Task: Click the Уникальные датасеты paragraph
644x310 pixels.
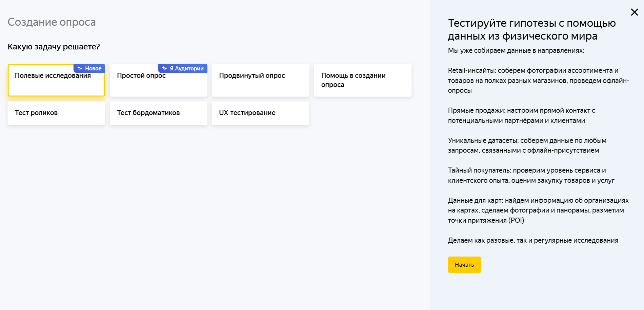Action: (527, 146)
